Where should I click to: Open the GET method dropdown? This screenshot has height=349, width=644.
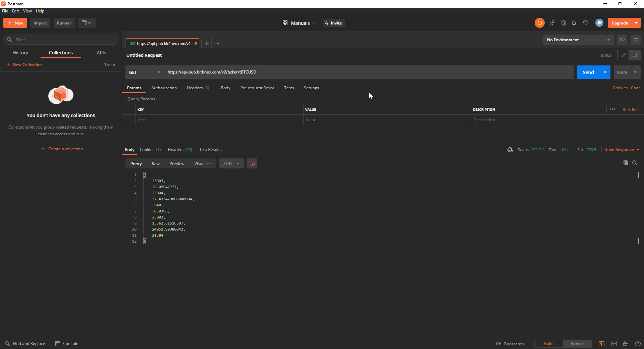point(145,72)
